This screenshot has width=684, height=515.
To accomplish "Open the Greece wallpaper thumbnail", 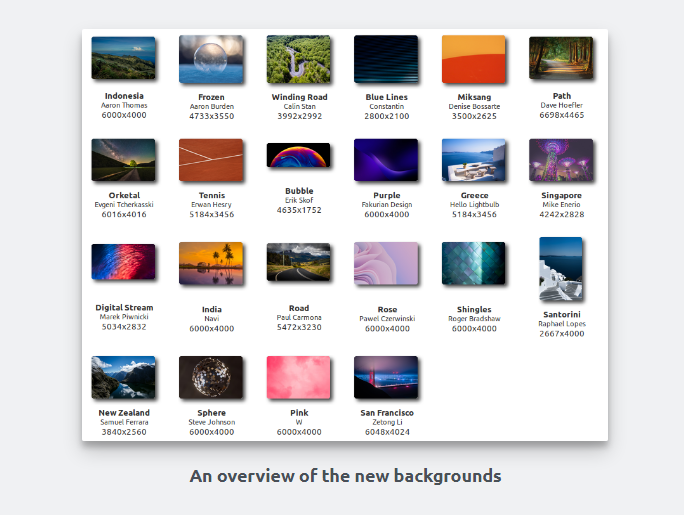I will [474, 160].
